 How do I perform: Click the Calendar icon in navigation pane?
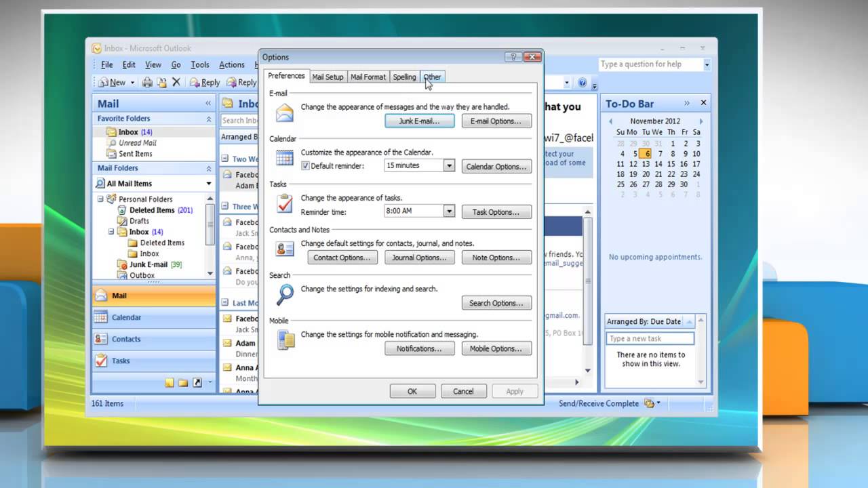[101, 317]
